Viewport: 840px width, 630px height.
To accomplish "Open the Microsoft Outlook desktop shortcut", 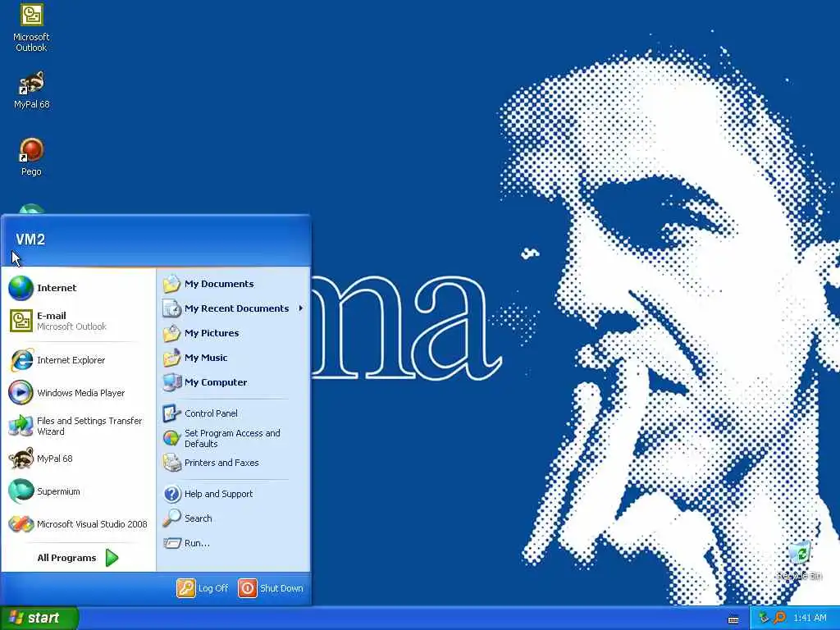I will 31,27.
